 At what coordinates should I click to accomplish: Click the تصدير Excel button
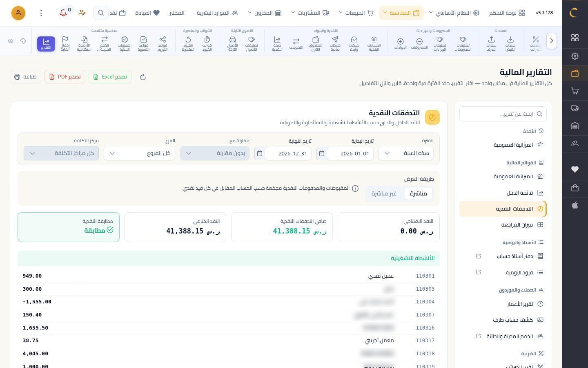click(x=110, y=77)
